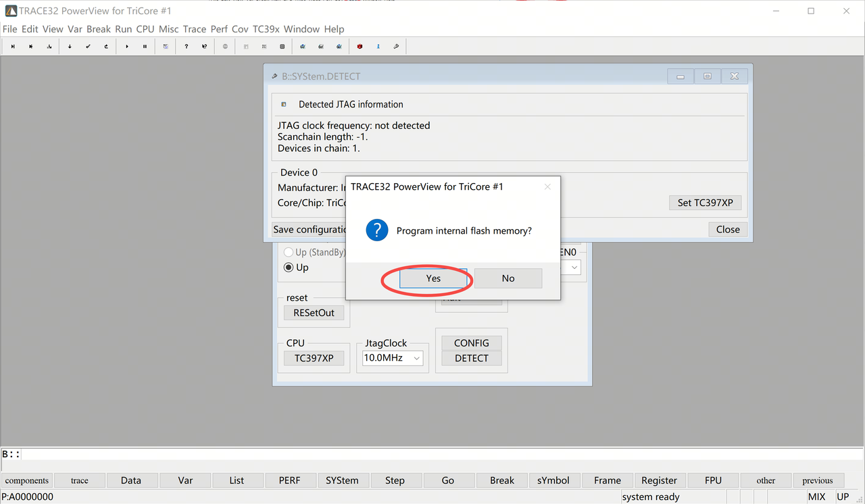865x504 pixels.
Task: Click the P:A0000000 address in status bar
Action: click(28, 497)
